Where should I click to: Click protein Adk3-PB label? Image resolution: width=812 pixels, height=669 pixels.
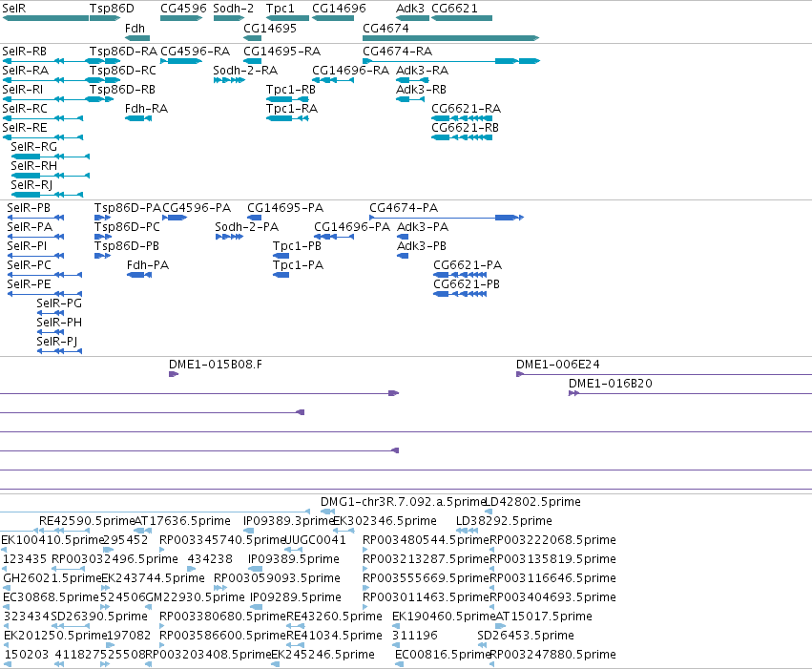(x=422, y=246)
